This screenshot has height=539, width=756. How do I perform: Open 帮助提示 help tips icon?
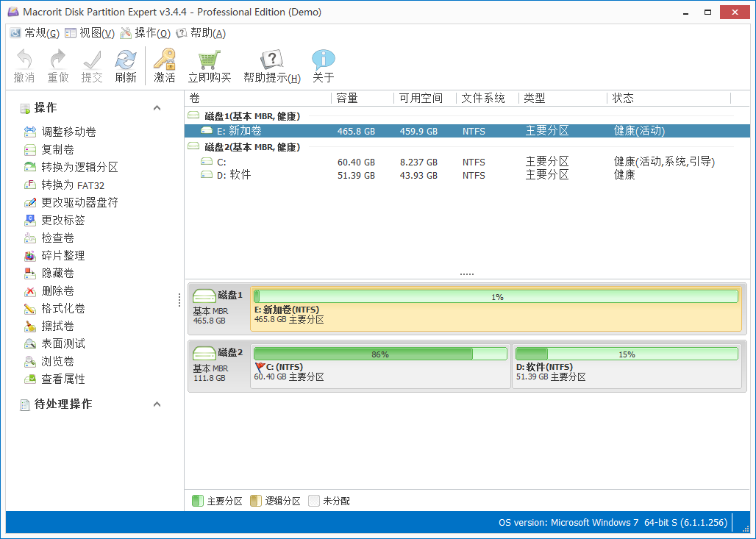tap(271, 60)
